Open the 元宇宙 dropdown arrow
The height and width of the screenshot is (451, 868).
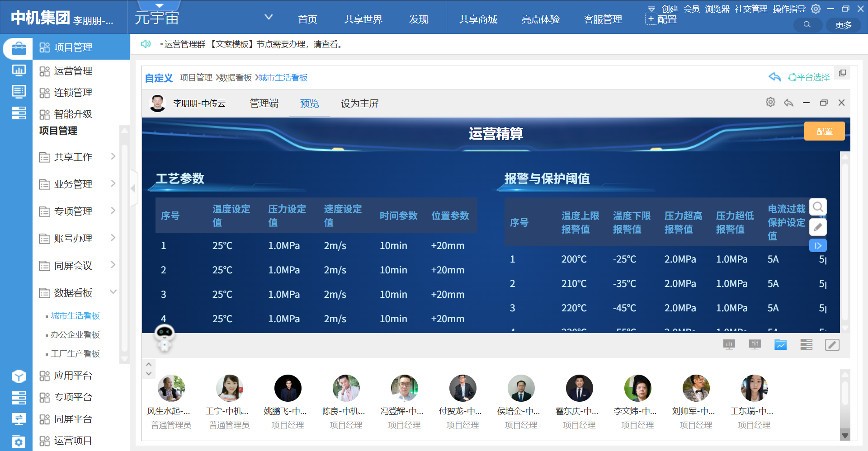pyautogui.click(x=269, y=17)
